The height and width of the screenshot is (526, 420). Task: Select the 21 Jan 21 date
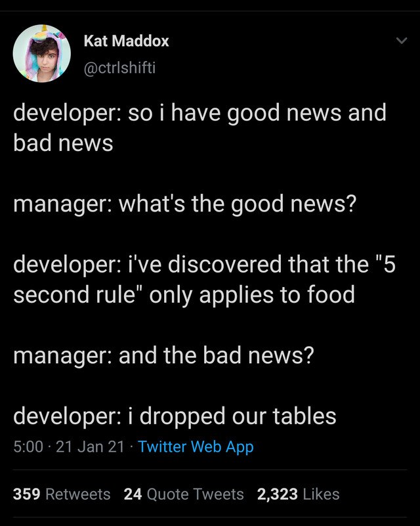tap(91, 447)
